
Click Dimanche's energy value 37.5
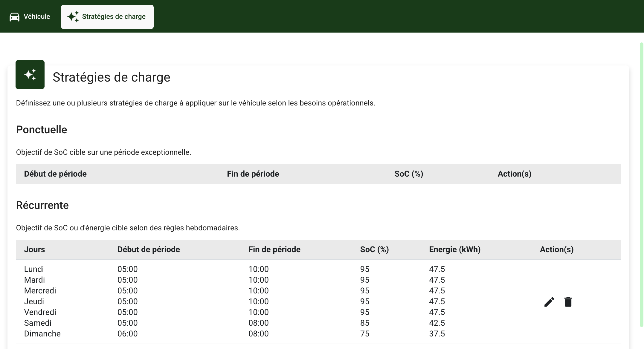click(x=437, y=334)
